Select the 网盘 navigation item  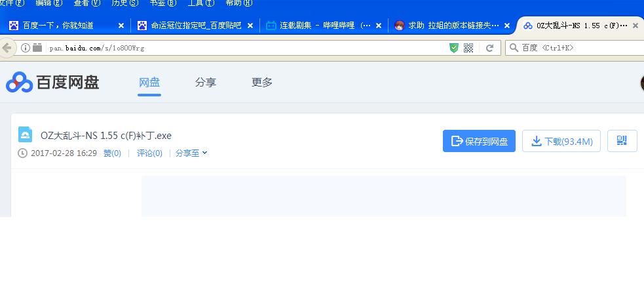point(149,83)
